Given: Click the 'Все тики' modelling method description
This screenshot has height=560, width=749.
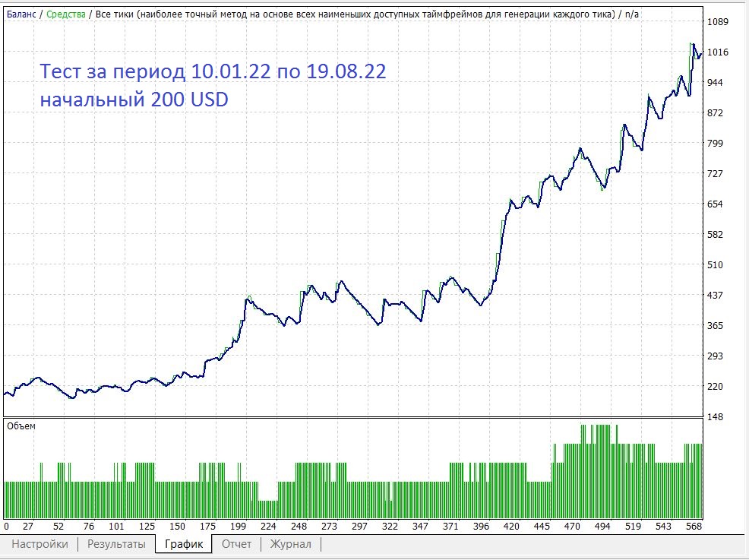Looking at the screenshot, I should tap(356, 14).
